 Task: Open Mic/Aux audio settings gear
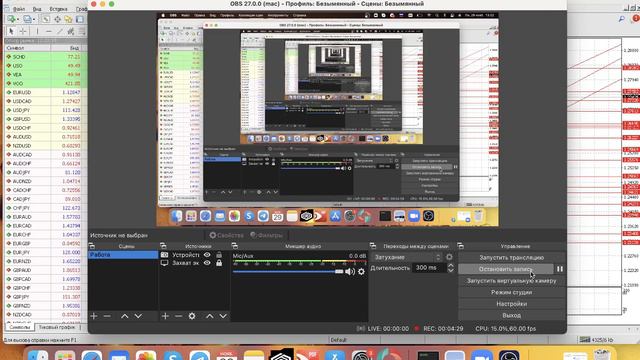(x=361, y=271)
